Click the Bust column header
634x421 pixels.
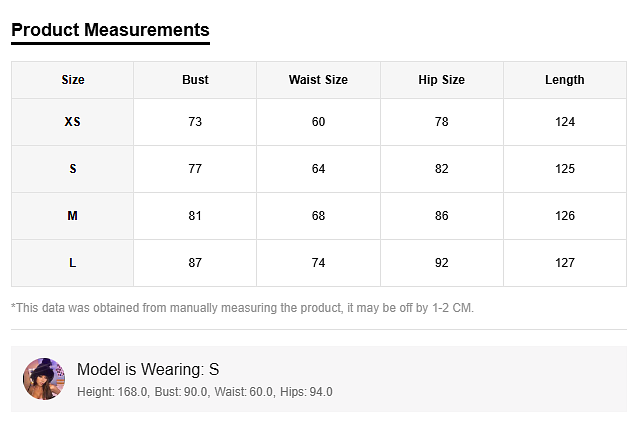(x=195, y=80)
